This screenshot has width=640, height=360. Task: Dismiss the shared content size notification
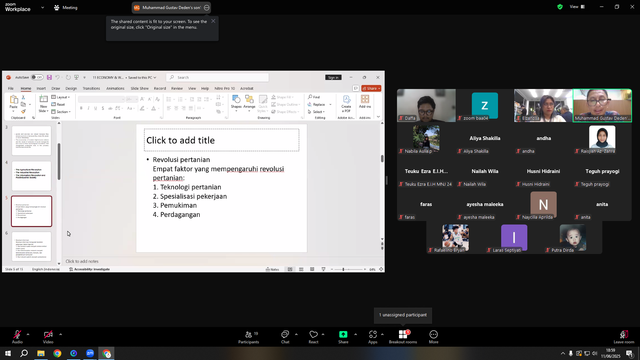pyautogui.click(x=213, y=21)
